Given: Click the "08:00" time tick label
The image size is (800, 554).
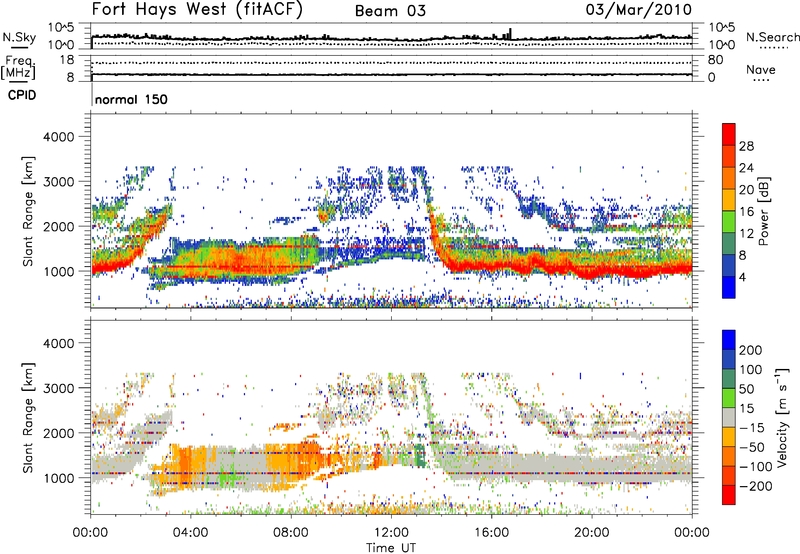Looking at the screenshot, I should pos(291,533).
